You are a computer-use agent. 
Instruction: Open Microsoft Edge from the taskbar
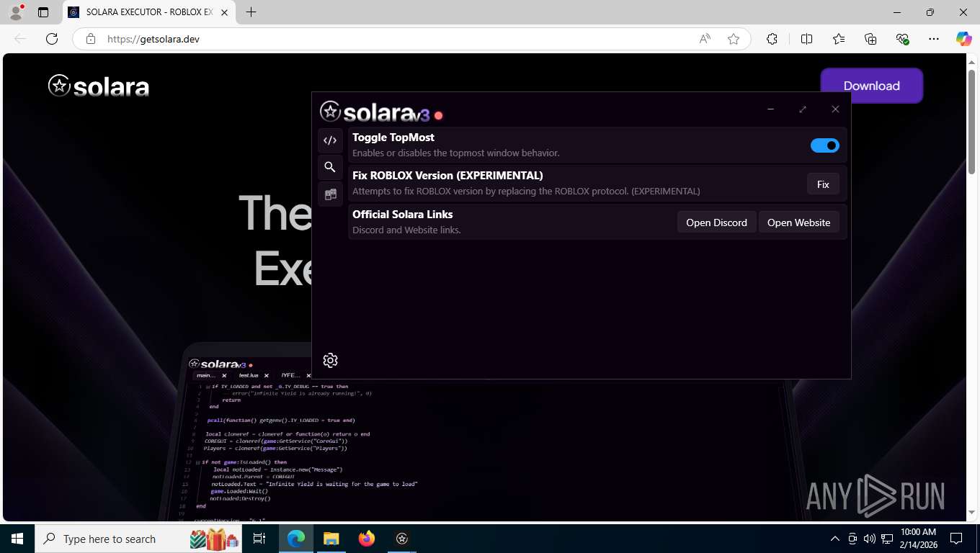tap(296, 539)
